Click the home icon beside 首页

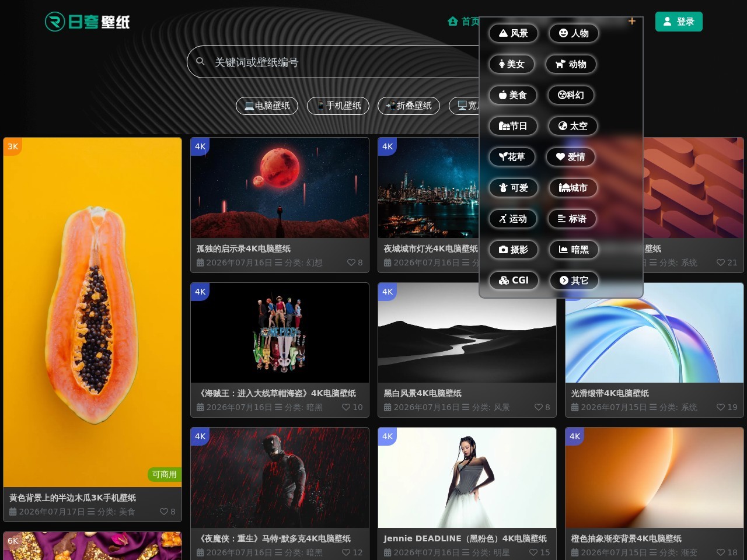(452, 22)
